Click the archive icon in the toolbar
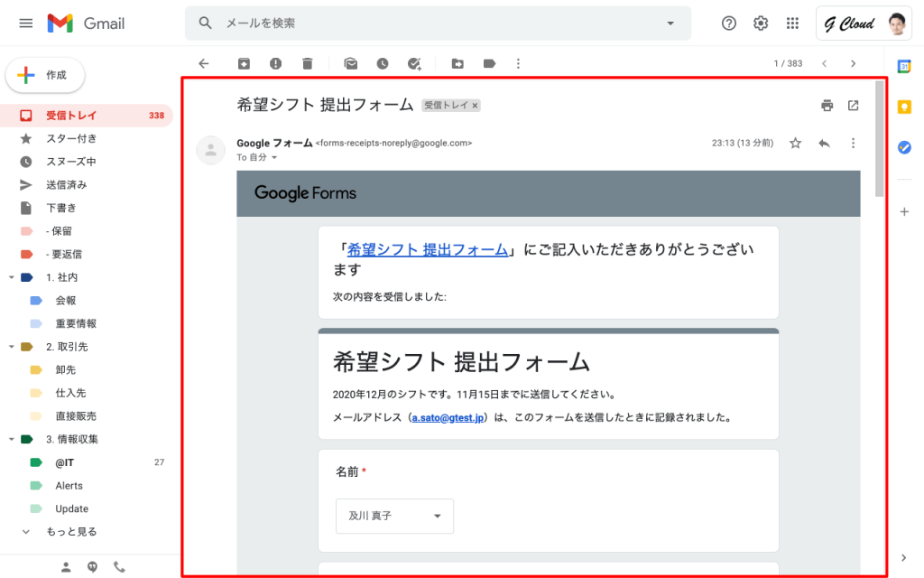This screenshot has height=578, width=924. point(244,63)
